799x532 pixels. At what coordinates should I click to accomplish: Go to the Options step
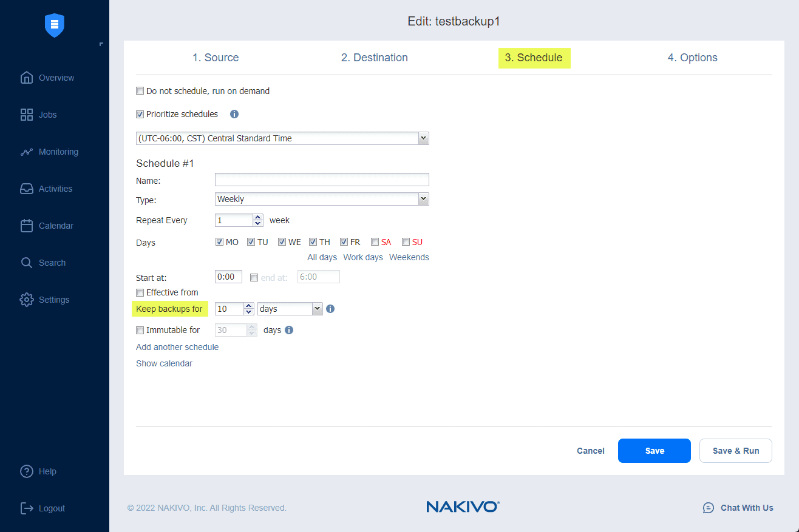tap(692, 58)
